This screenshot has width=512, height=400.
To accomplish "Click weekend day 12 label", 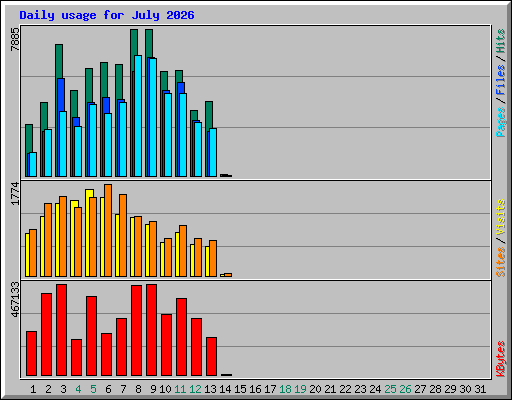I will click(x=195, y=389).
